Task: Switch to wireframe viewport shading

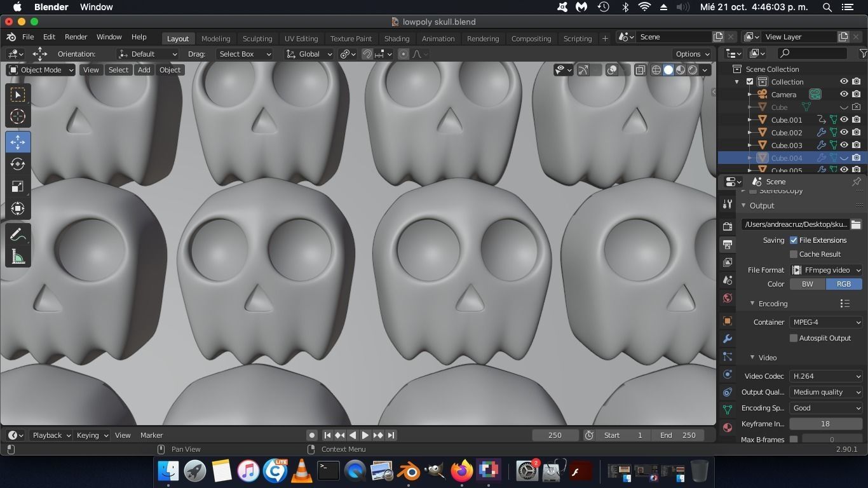Action: click(x=656, y=70)
